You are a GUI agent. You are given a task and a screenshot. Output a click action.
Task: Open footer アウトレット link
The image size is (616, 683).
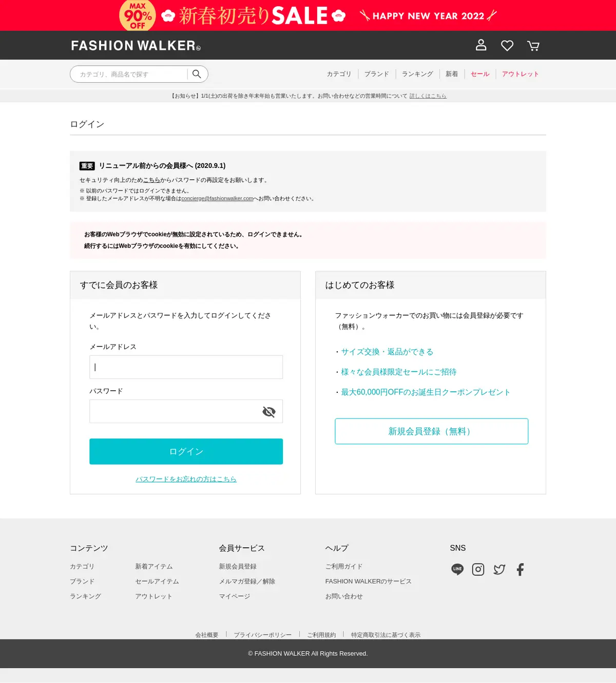pos(153,596)
